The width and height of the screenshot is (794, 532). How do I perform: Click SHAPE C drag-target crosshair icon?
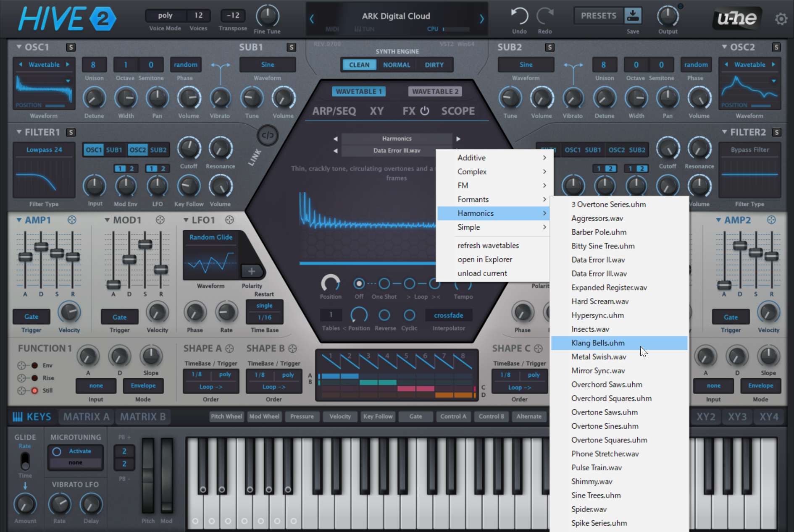538,349
